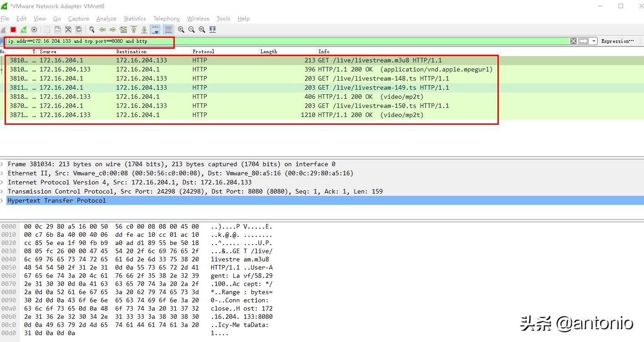The width and height of the screenshot is (644, 342).
Task: Click the Expression… button
Action: [x=618, y=41]
